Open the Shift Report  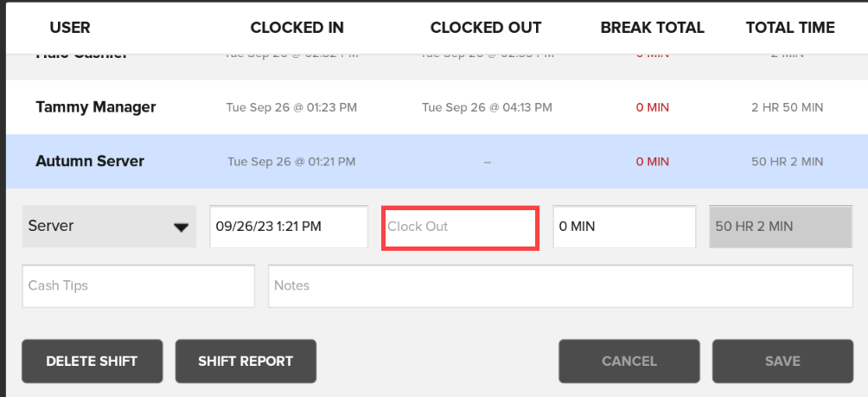pos(246,362)
